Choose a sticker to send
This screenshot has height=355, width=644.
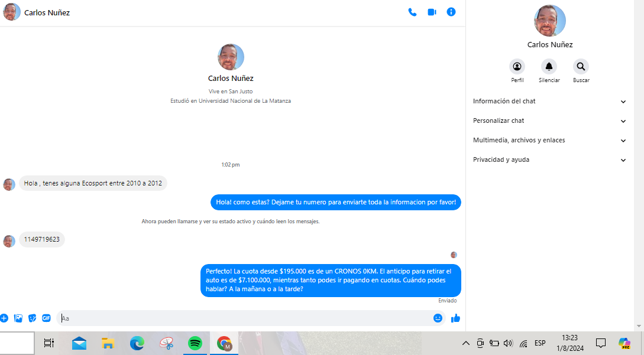pos(33,318)
